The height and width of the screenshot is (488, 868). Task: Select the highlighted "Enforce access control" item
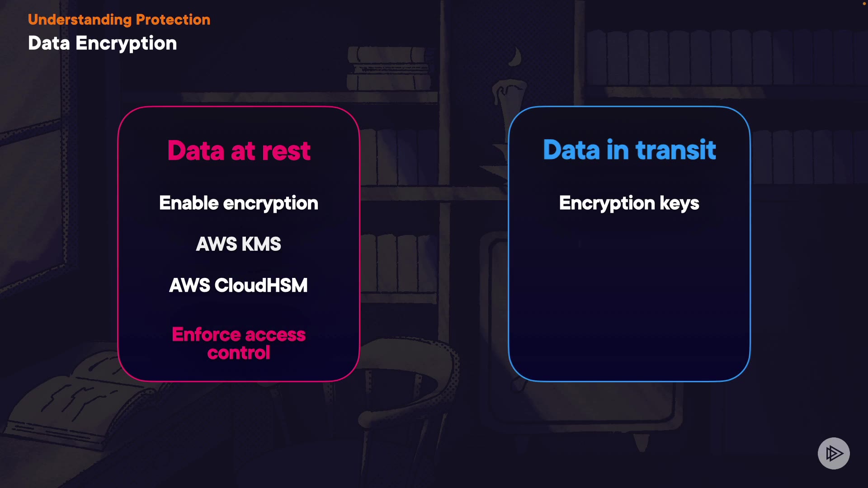point(239,343)
